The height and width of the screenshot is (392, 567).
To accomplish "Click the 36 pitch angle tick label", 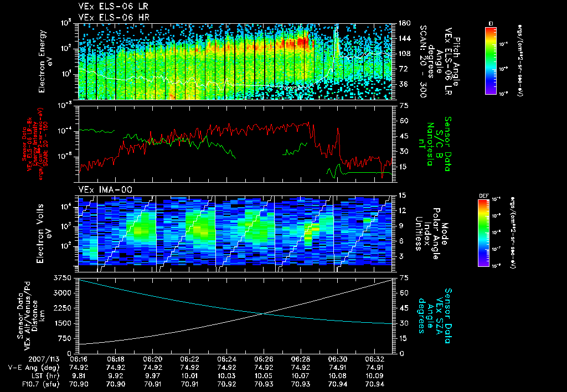I will point(402,84).
